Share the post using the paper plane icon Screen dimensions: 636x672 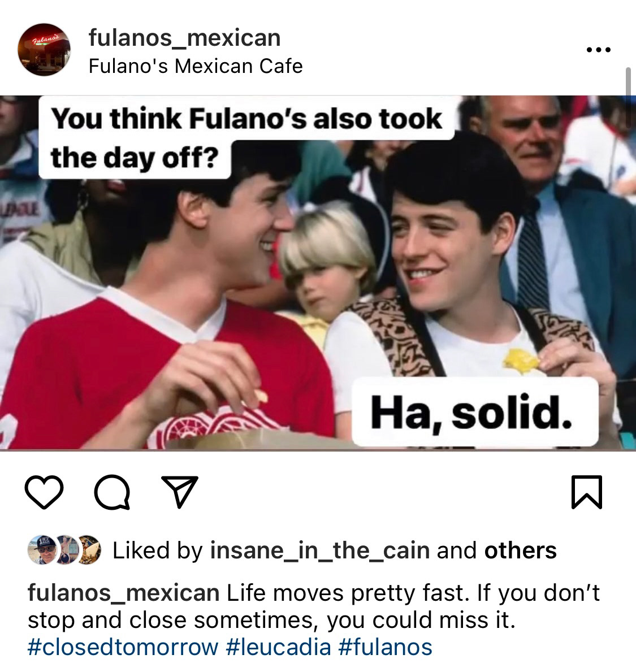179,492
